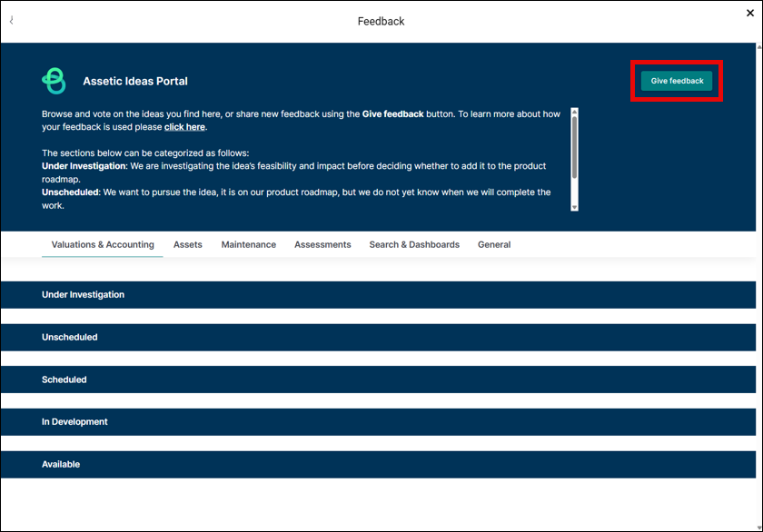Click the bold 'Give feedback' text in description

tap(392, 113)
